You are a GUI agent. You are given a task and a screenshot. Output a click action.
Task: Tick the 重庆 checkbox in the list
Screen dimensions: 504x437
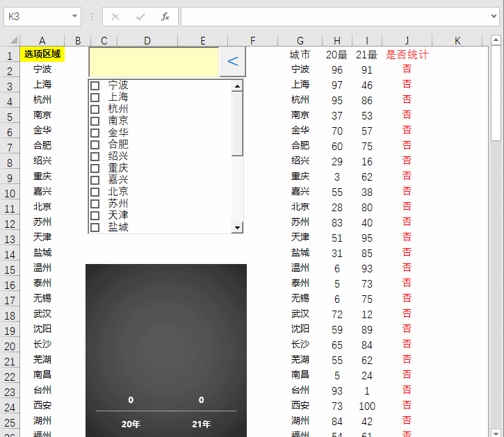click(x=95, y=168)
